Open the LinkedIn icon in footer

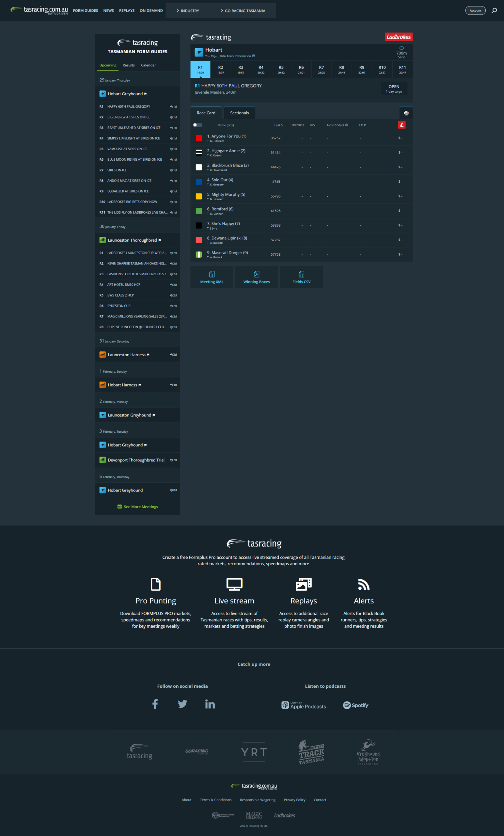[210, 704]
